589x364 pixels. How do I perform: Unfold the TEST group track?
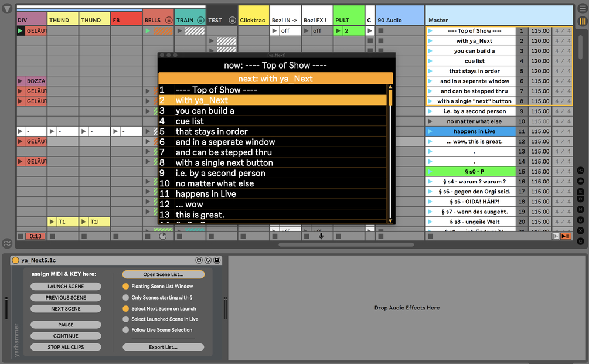233,21
